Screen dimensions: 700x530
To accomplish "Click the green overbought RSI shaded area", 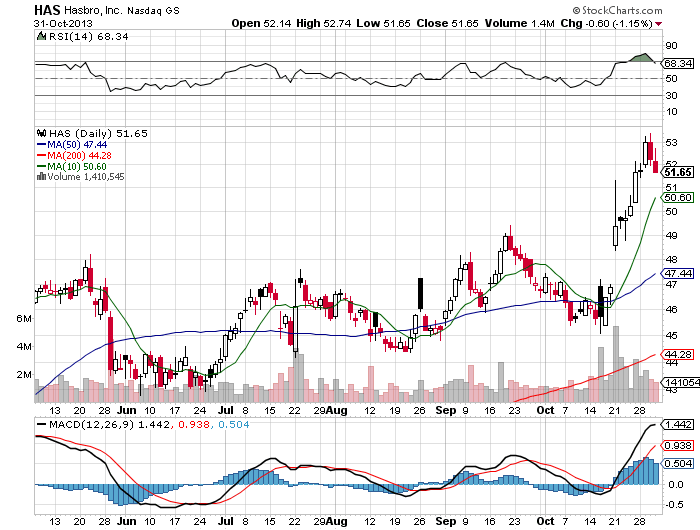I will click(x=641, y=58).
